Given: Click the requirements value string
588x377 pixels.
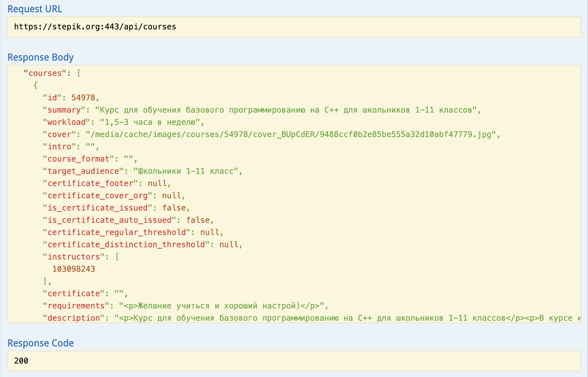Looking at the screenshot, I should coord(221,306).
